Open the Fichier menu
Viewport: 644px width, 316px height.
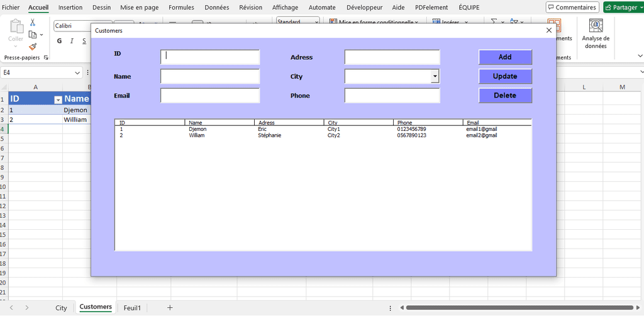coord(11,8)
